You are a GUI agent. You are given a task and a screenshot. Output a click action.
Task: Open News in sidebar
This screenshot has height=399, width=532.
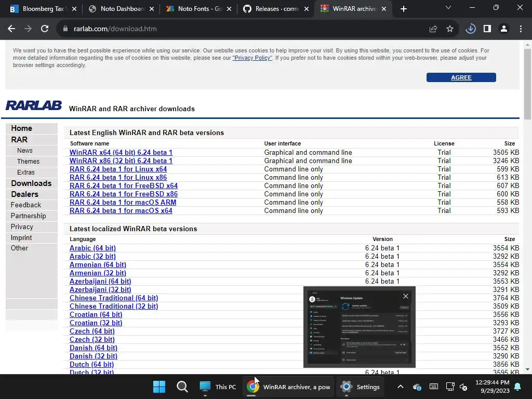pos(25,150)
